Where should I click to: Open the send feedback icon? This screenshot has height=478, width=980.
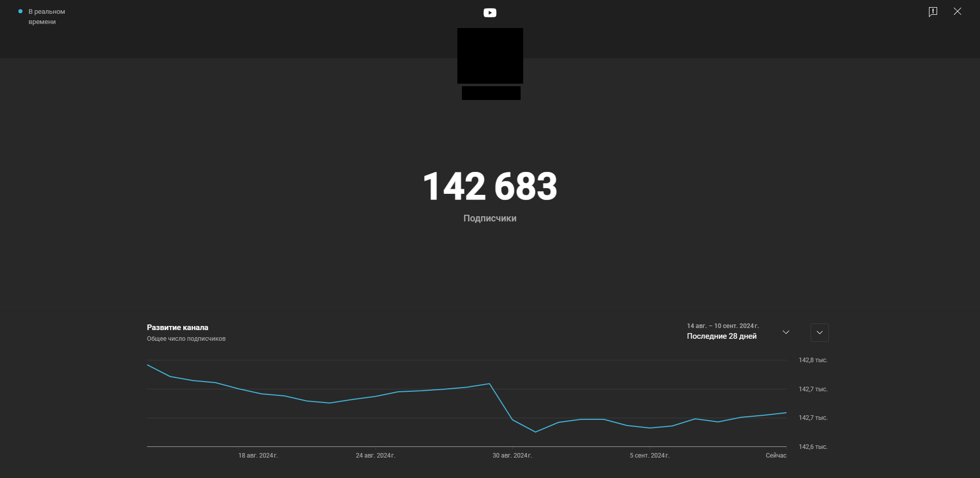point(933,12)
